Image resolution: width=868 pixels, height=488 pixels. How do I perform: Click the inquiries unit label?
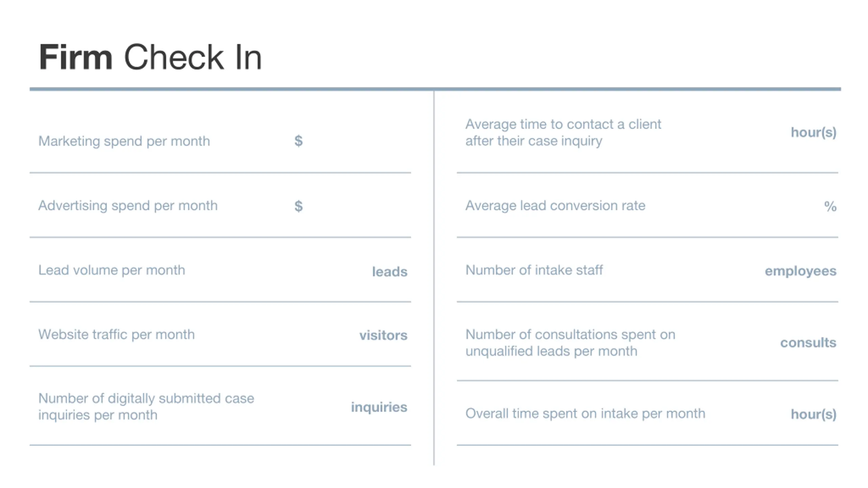pos(379,407)
